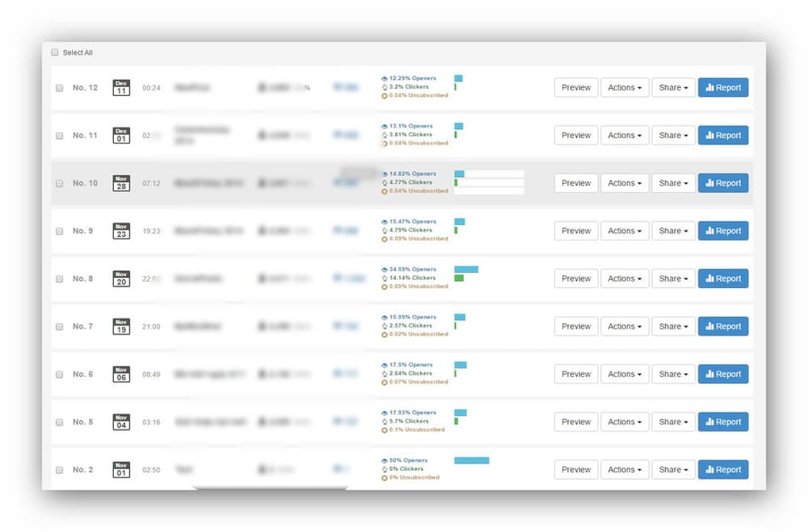Screen dimensions: 808x532
Task: Select the checkbox for campaign No. 10
Action: tap(59, 183)
